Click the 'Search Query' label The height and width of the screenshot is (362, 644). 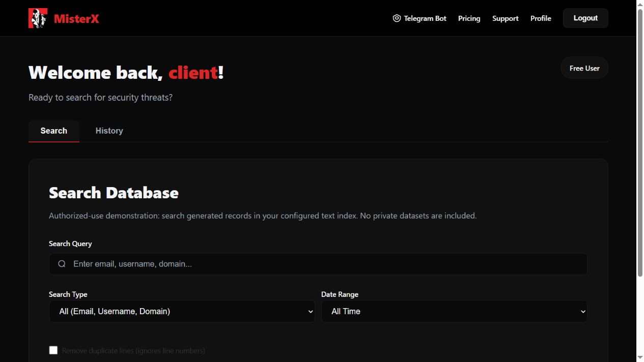click(70, 244)
